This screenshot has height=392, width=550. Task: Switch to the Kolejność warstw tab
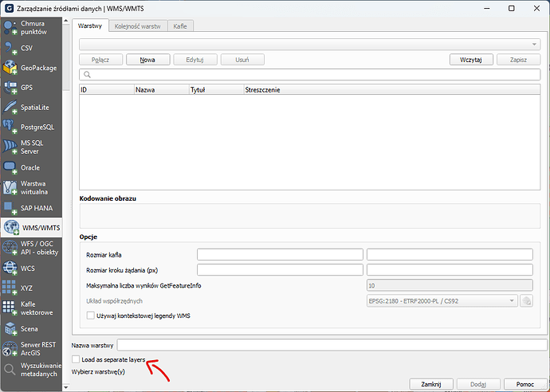click(138, 26)
